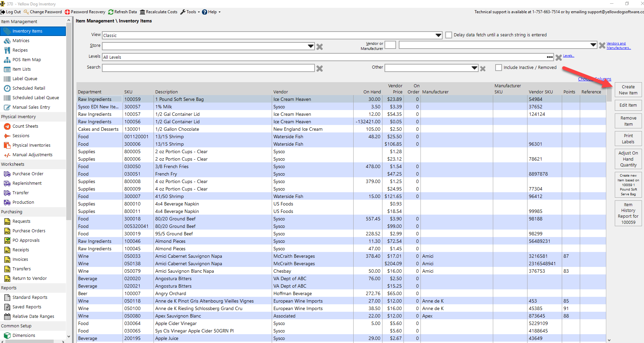Open Replenishment icon
This screenshot has height=343, width=644.
pos(7,183)
